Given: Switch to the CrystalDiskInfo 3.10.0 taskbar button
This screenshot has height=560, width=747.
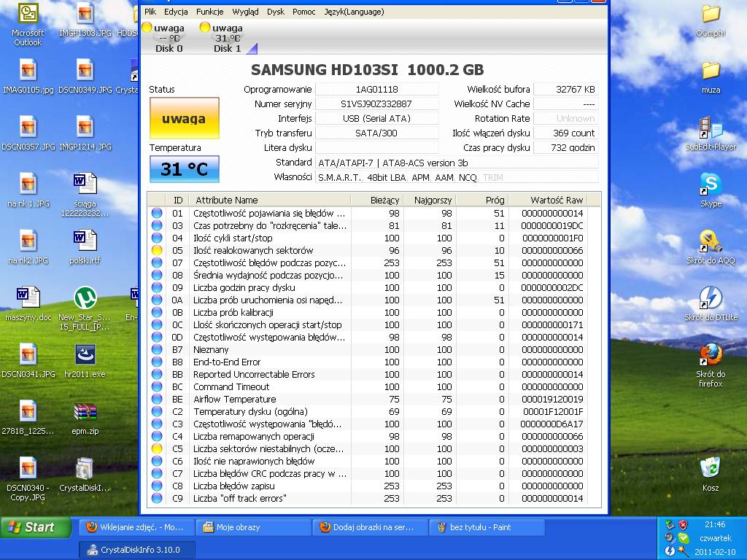Looking at the screenshot, I should pyautogui.click(x=136, y=550).
